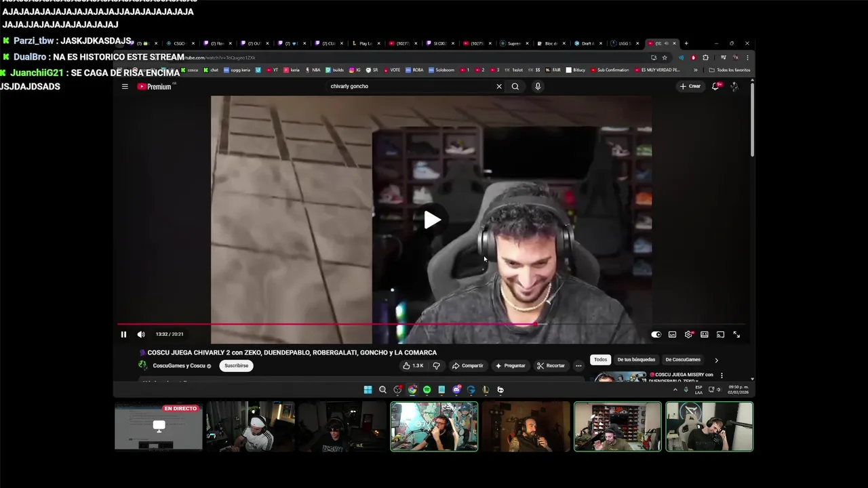The width and height of the screenshot is (868, 488).
Task: Open the builds bookmark
Action: pyautogui.click(x=335, y=70)
